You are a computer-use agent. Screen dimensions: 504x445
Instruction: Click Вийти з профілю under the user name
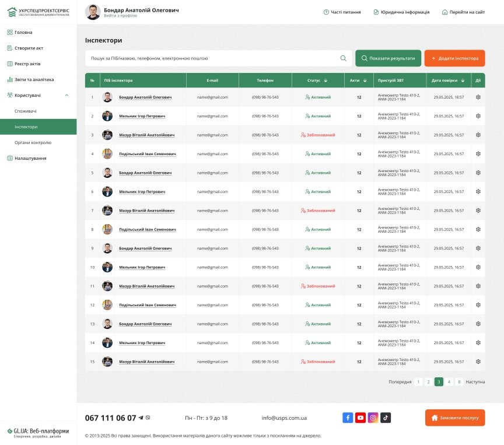point(120,16)
